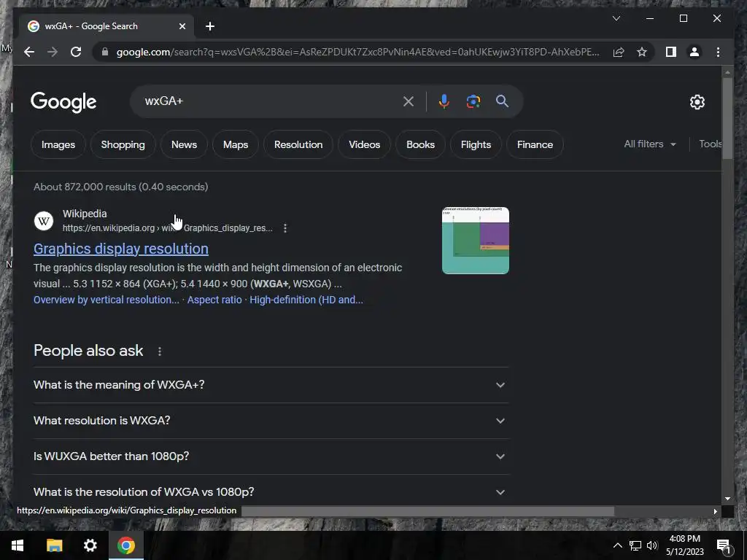
Task: Close the wxGA+ Google Search tab
Action: [x=182, y=26]
